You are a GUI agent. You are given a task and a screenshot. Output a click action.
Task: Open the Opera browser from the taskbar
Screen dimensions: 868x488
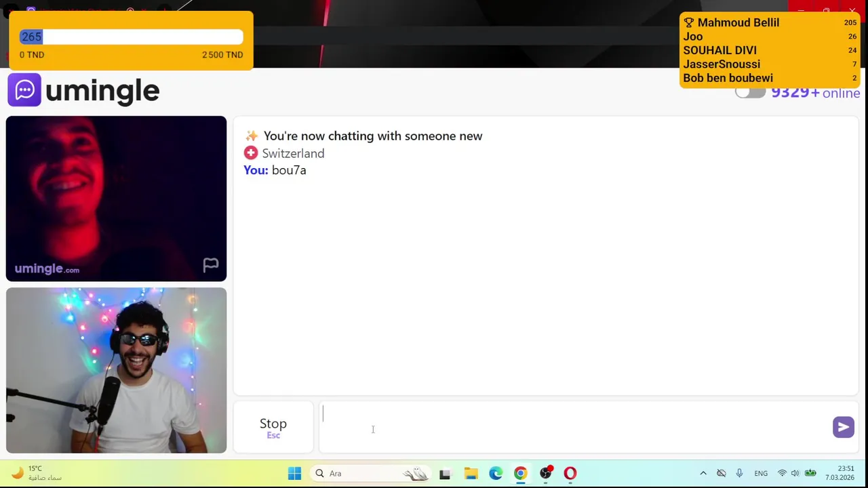click(570, 473)
